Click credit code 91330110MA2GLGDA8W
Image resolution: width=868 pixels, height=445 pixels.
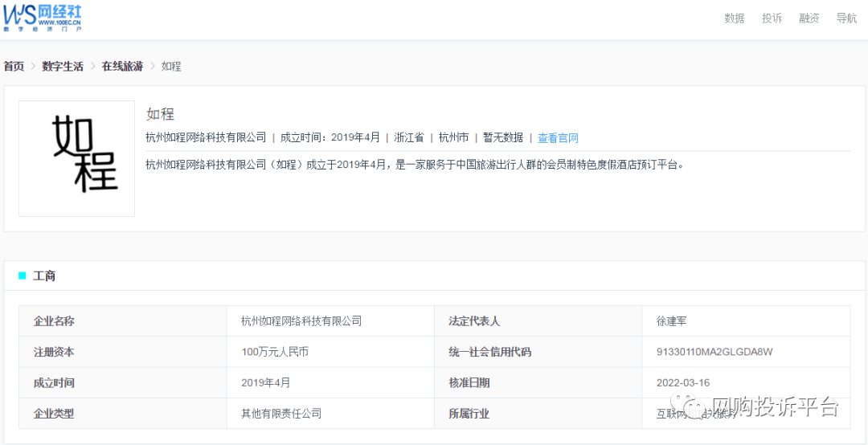coord(714,352)
